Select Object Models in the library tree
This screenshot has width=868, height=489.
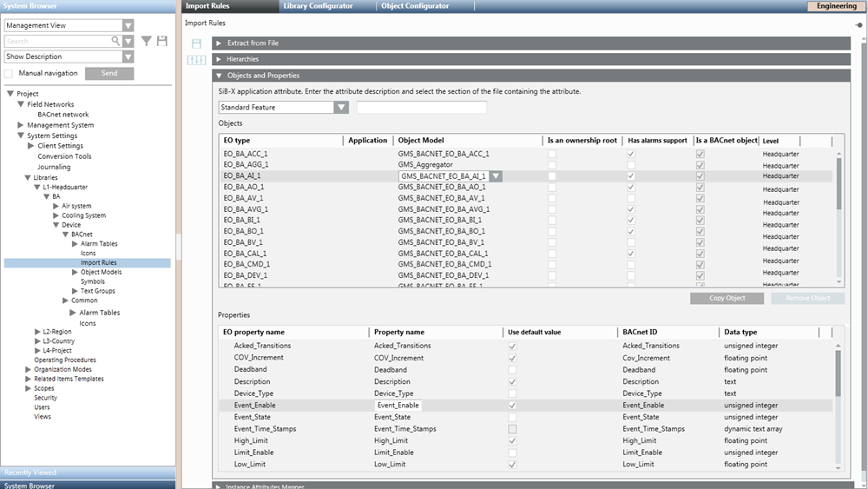101,272
